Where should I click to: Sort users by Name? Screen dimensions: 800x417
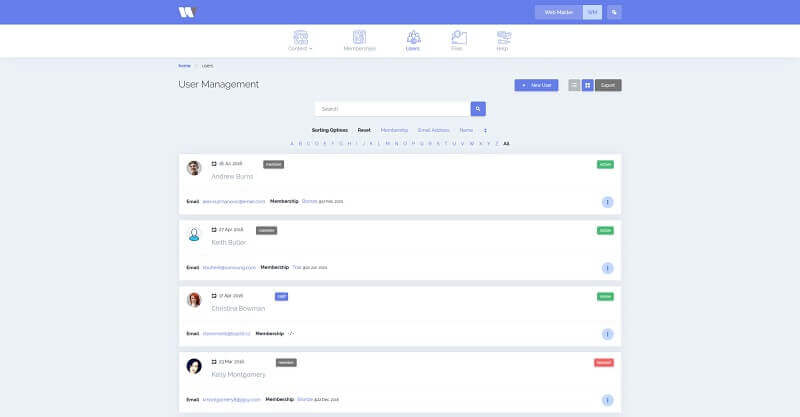point(466,130)
